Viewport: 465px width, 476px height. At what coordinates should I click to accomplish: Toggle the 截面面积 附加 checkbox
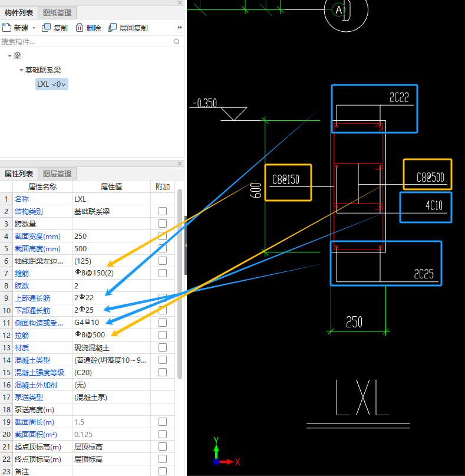click(x=163, y=434)
